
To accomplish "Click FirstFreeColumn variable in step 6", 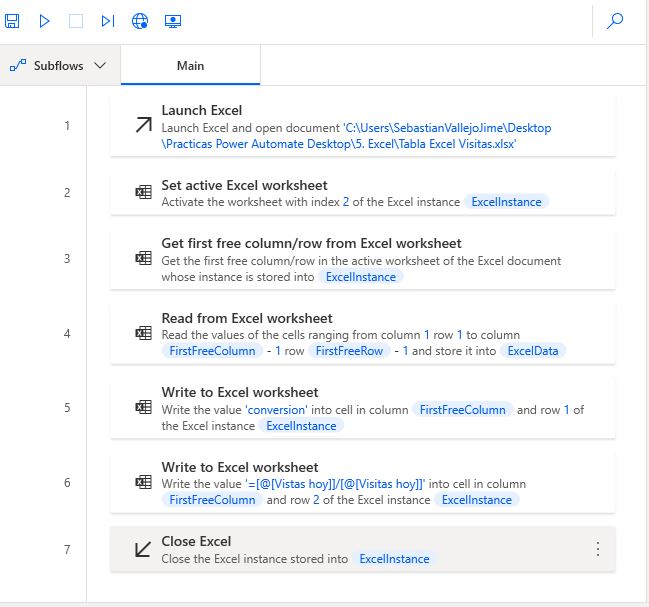I will click(x=212, y=500).
